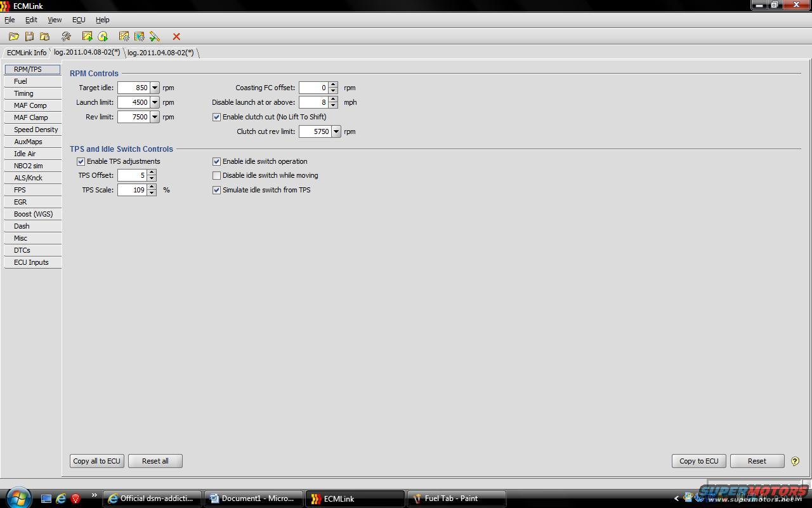Toggle Enable clutch cut (No Lift To Shift)
The height and width of the screenshot is (508, 812).
(216, 117)
